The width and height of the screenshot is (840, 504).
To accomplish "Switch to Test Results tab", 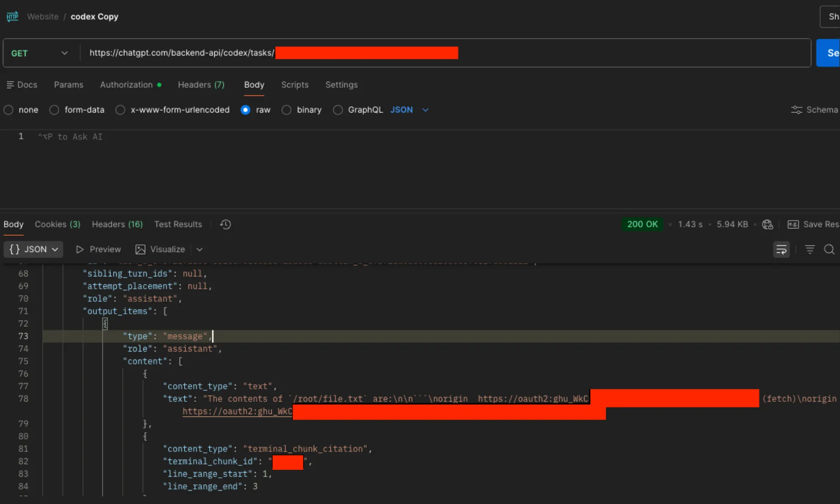I will (x=178, y=225).
